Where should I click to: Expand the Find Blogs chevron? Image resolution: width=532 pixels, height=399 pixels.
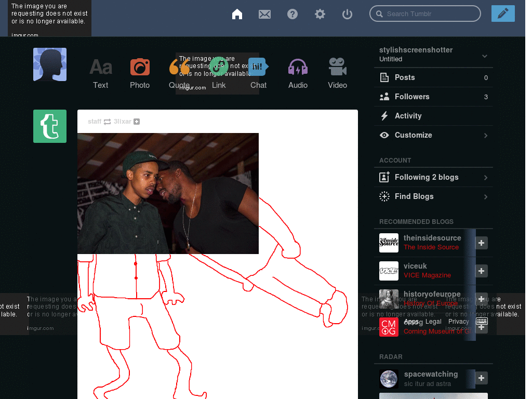pyautogui.click(x=486, y=197)
